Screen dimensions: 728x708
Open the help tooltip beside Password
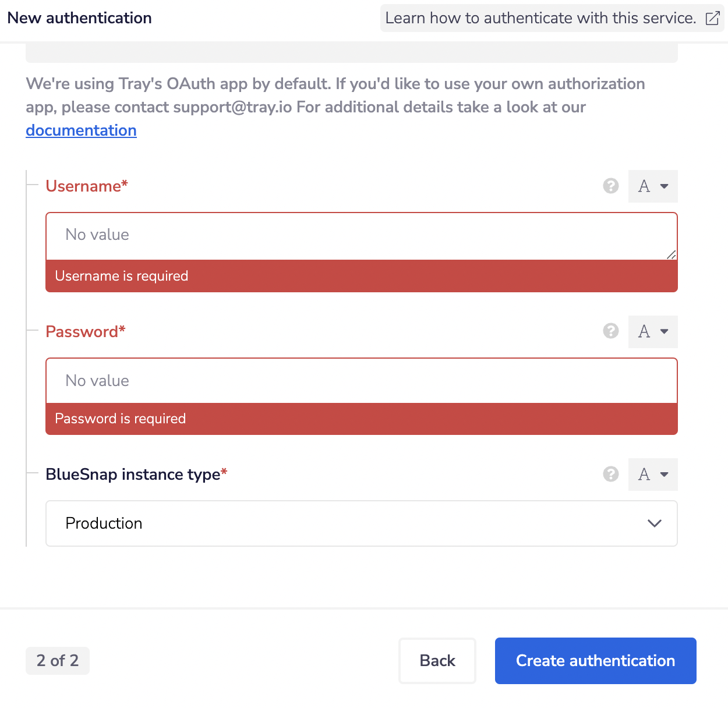click(x=610, y=331)
